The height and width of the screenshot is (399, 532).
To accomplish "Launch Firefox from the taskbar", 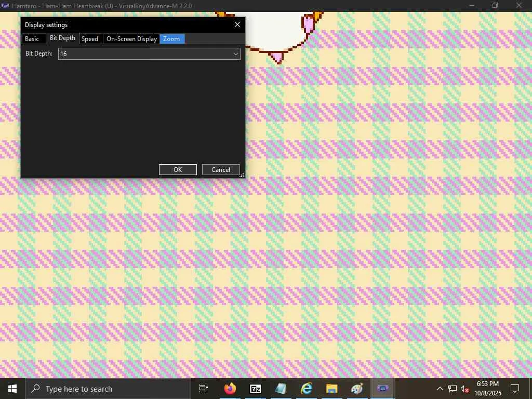I will click(230, 389).
